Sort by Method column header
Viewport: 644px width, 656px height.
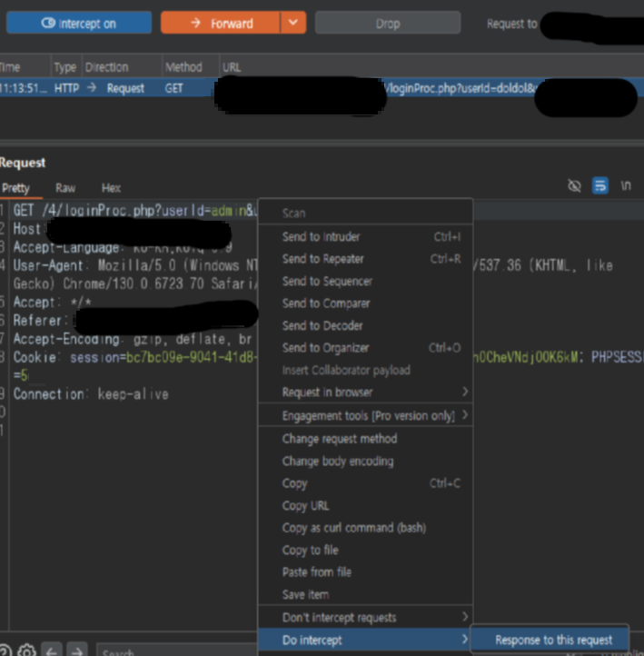point(190,67)
